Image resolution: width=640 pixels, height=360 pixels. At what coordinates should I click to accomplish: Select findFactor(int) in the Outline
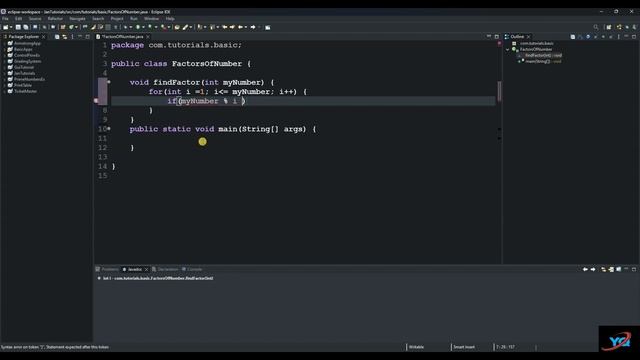(543, 55)
